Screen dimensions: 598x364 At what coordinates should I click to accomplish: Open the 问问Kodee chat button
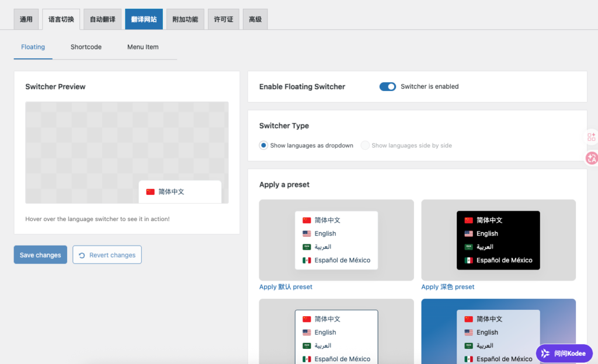click(564, 353)
